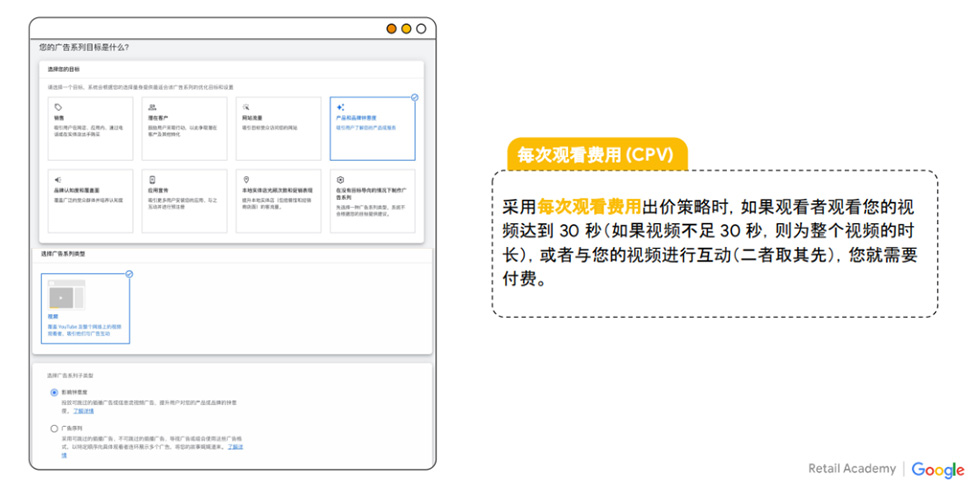Click the people icon on the 潜在客户 card
Viewport: 980px width, 494px height.
pyautogui.click(x=152, y=107)
